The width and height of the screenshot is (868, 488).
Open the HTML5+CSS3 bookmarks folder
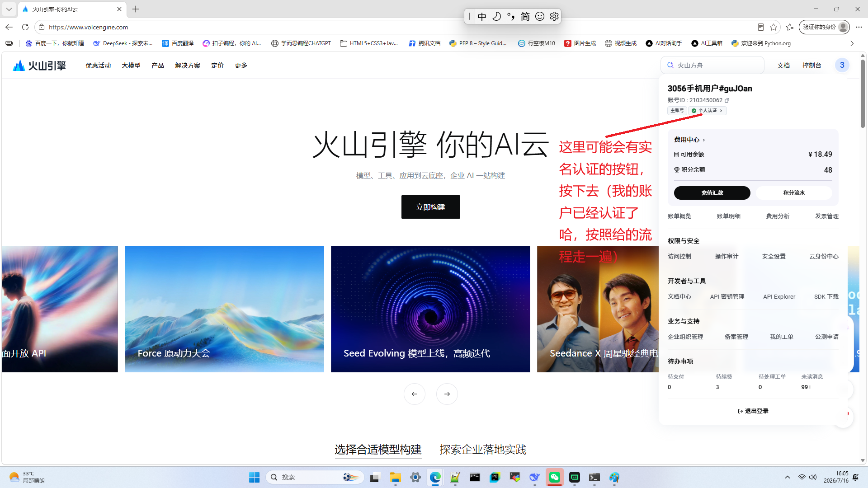click(x=369, y=43)
